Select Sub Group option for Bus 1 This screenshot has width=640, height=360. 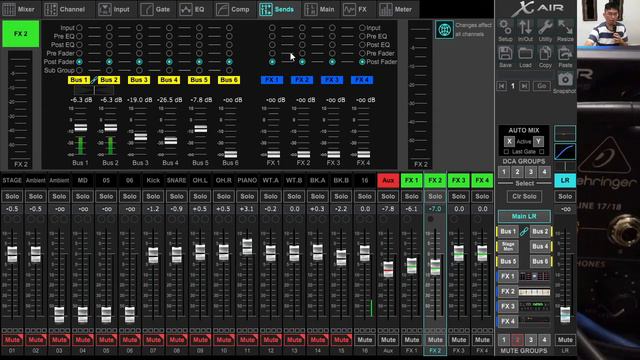(x=79, y=70)
